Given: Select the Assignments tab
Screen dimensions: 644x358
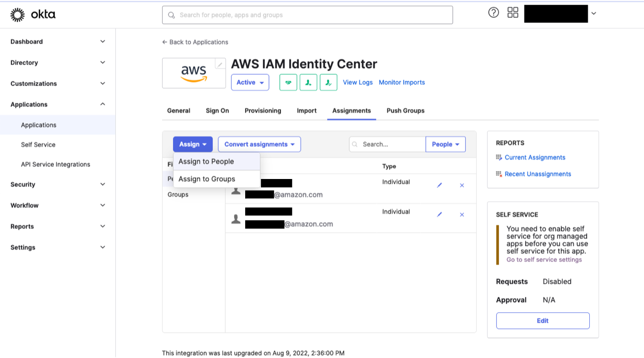Looking at the screenshot, I should tap(351, 111).
